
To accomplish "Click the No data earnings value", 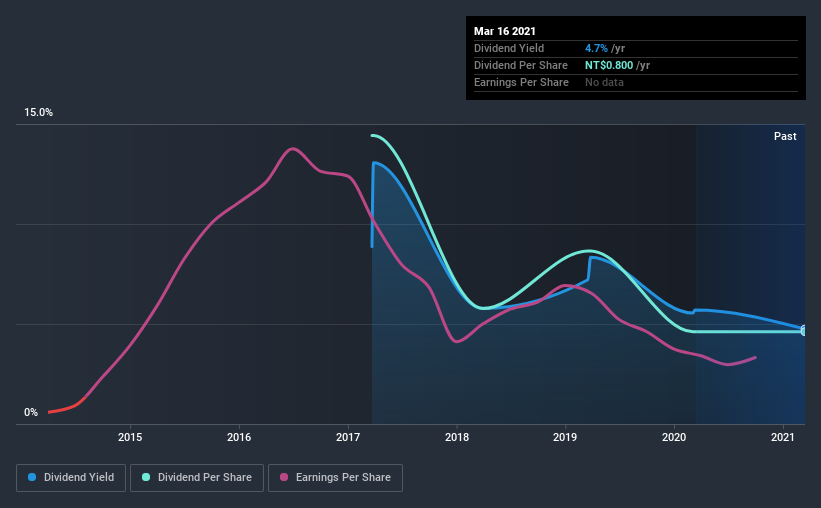I will 604,82.
